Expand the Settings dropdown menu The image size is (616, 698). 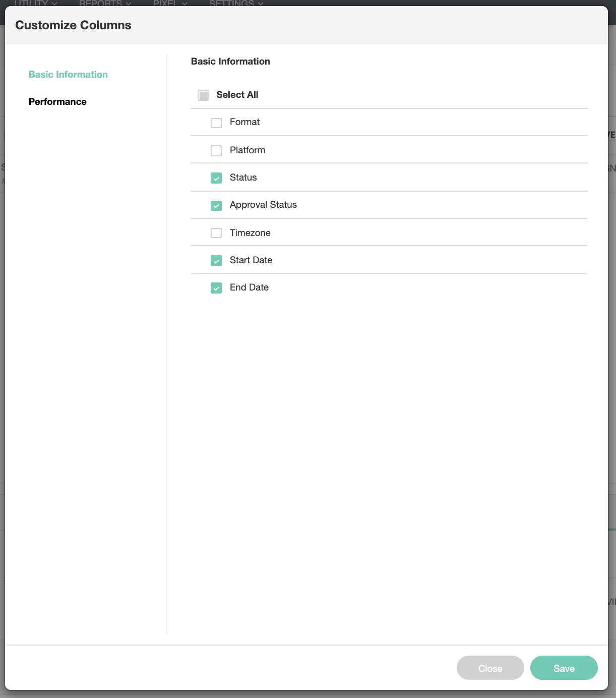click(236, 3)
